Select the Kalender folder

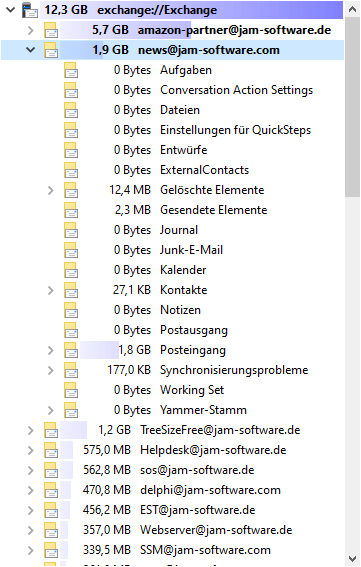click(x=183, y=270)
